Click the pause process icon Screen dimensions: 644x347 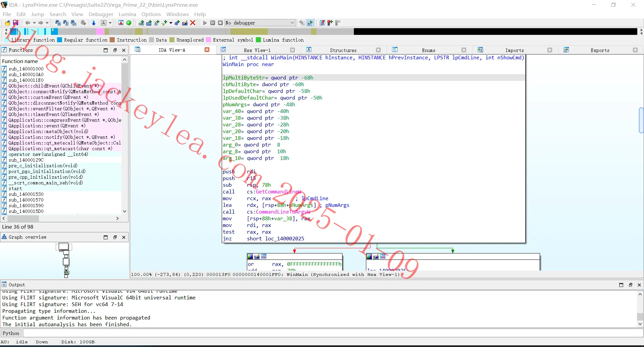[213, 23]
